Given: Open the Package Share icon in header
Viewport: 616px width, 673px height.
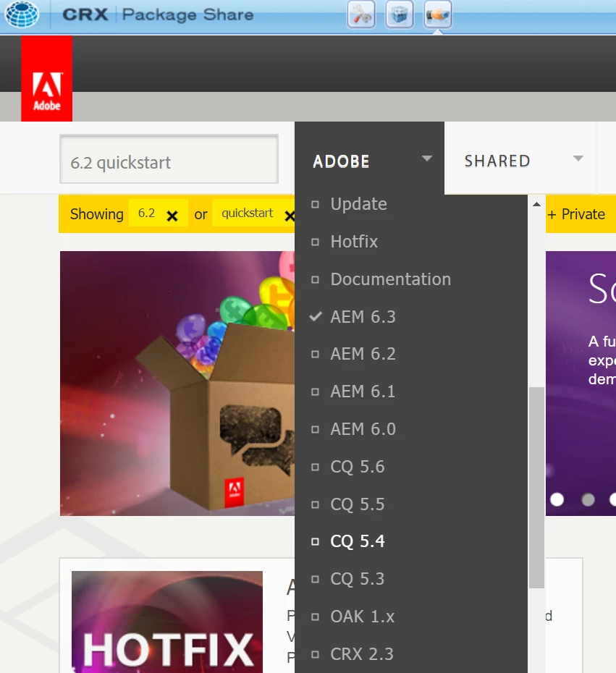Looking at the screenshot, I should 437,14.
